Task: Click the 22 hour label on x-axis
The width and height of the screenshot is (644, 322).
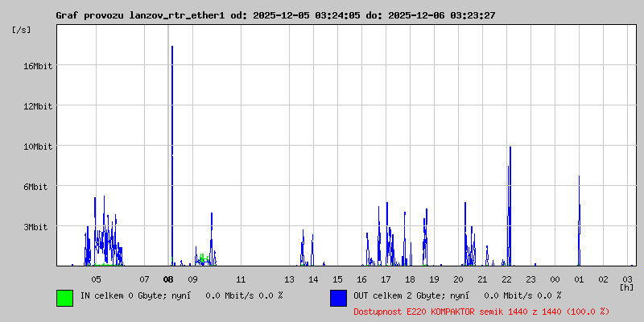Action: pyautogui.click(x=506, y=279)
